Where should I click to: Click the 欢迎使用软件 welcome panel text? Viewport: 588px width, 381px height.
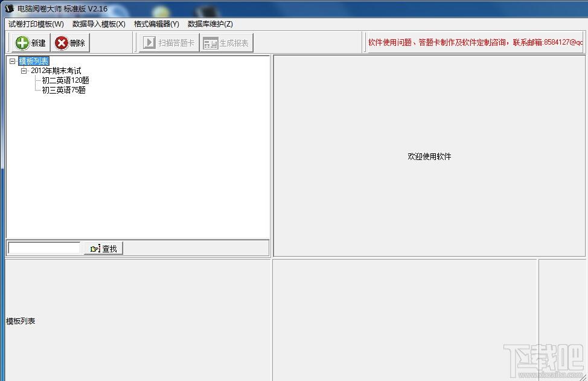(x=429, y=156)
